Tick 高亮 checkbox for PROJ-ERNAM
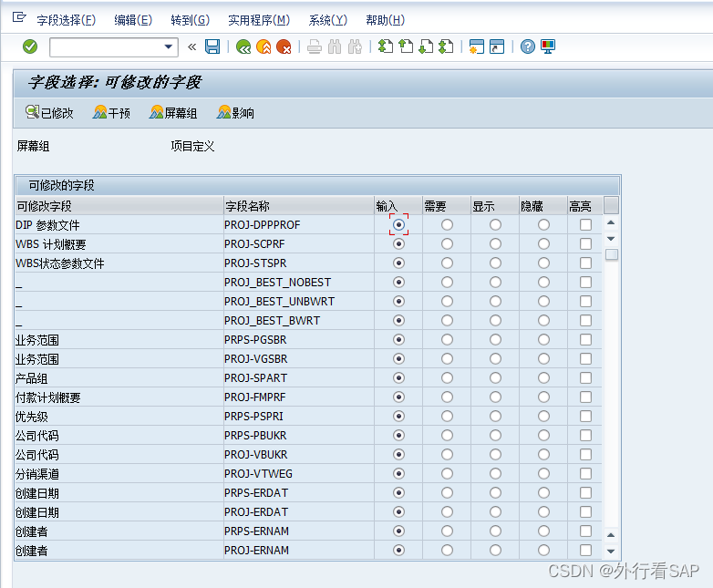The image size is (713, 588). pyautogui.click(x=585, y=550)
